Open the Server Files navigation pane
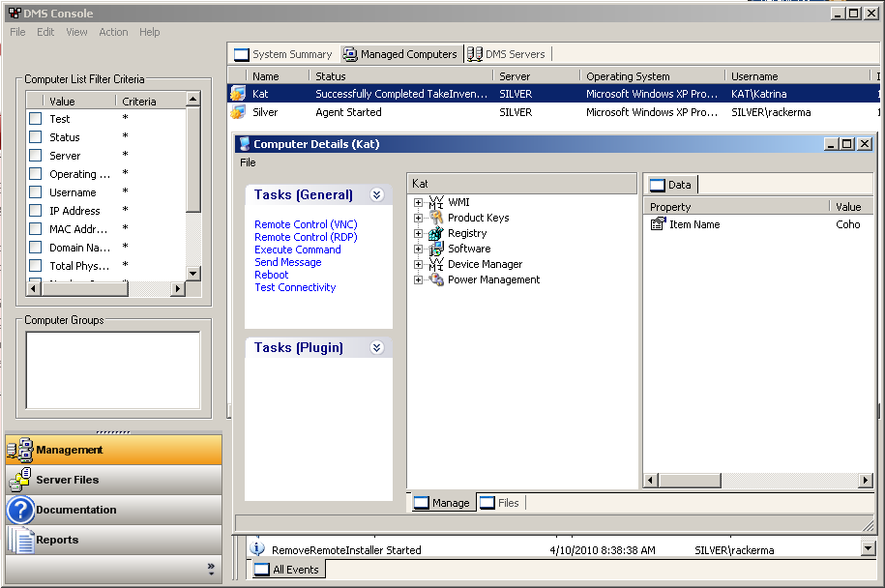Image resolution: width=885 pixels, height=588 pixels. (x=113, y=480)
